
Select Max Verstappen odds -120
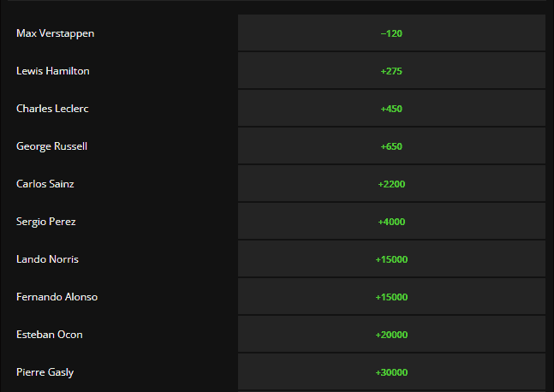391,33
